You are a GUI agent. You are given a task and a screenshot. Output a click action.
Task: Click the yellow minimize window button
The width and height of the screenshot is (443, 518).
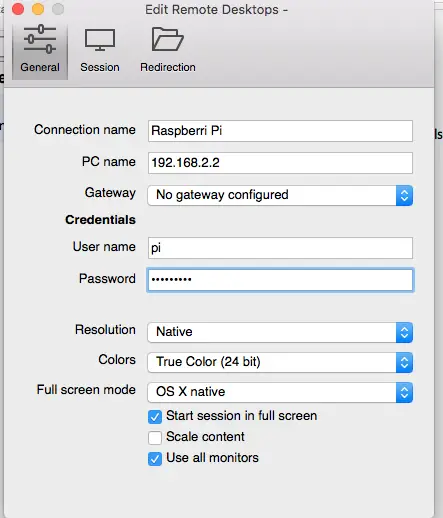click(38, 9)
